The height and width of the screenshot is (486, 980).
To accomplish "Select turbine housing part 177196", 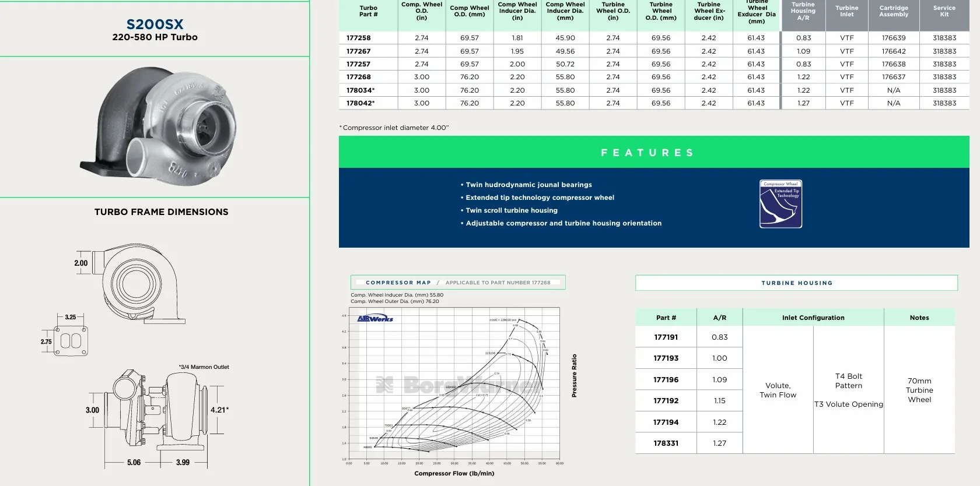I will point(666,380).
